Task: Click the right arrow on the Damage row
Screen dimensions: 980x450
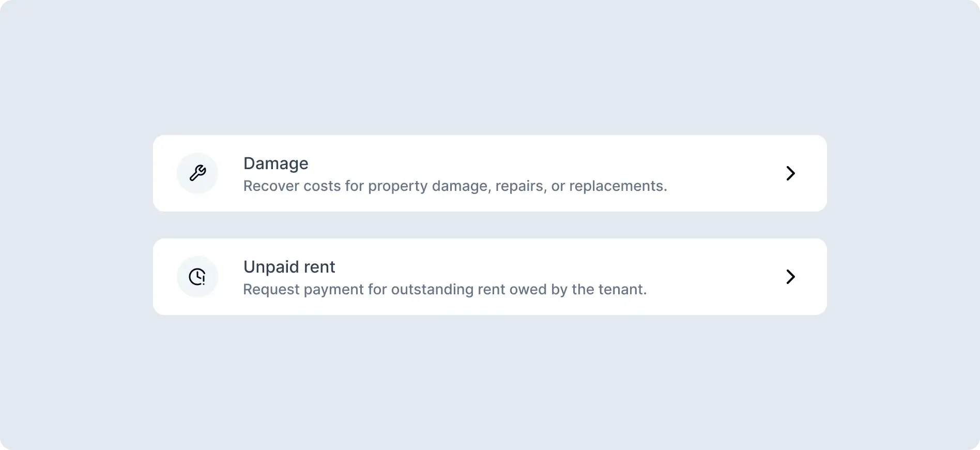Action: pyautogui.click(x=790, y=173)
